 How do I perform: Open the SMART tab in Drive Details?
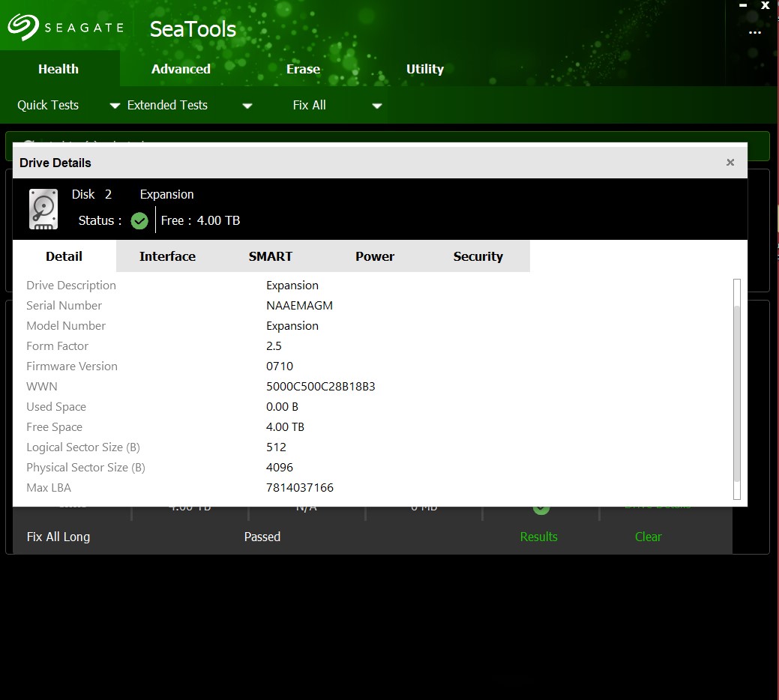click(271, 256)
